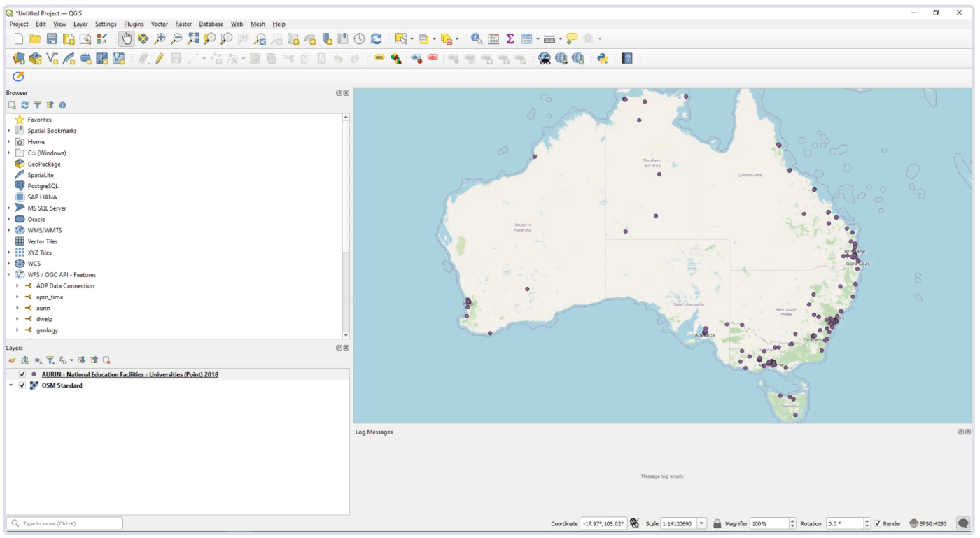980x538 pixels.
Task: Uncheck the AURIN Universities layer visibility
Action: coord(22,374)
